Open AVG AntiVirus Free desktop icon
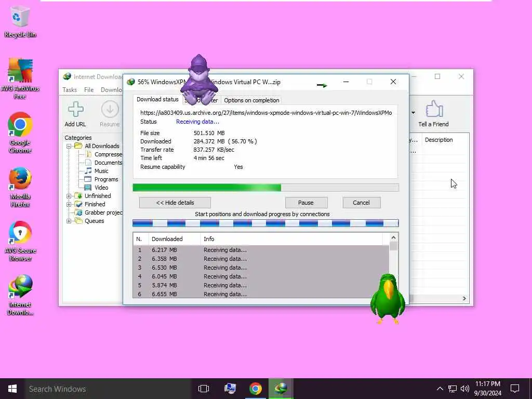Viewport: 532px width, 399px height. click(20, 78)
